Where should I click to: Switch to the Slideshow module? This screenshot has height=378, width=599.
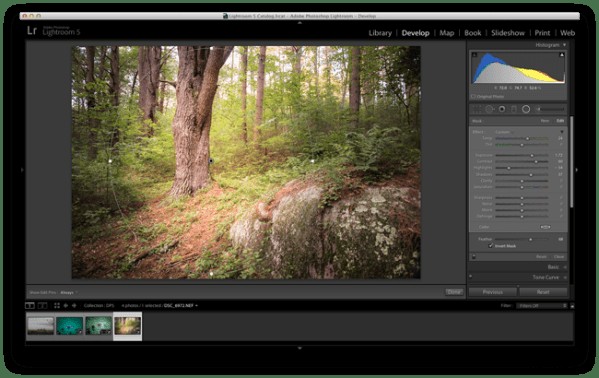508,33
